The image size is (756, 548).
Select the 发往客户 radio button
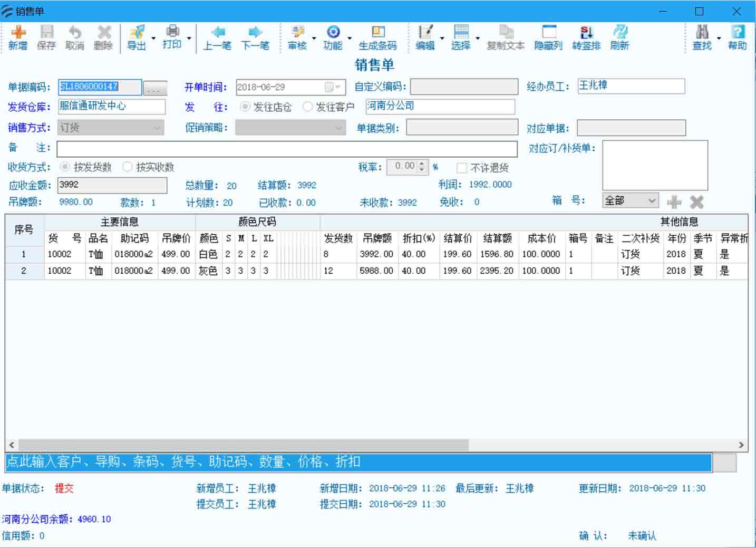(307, 107)
